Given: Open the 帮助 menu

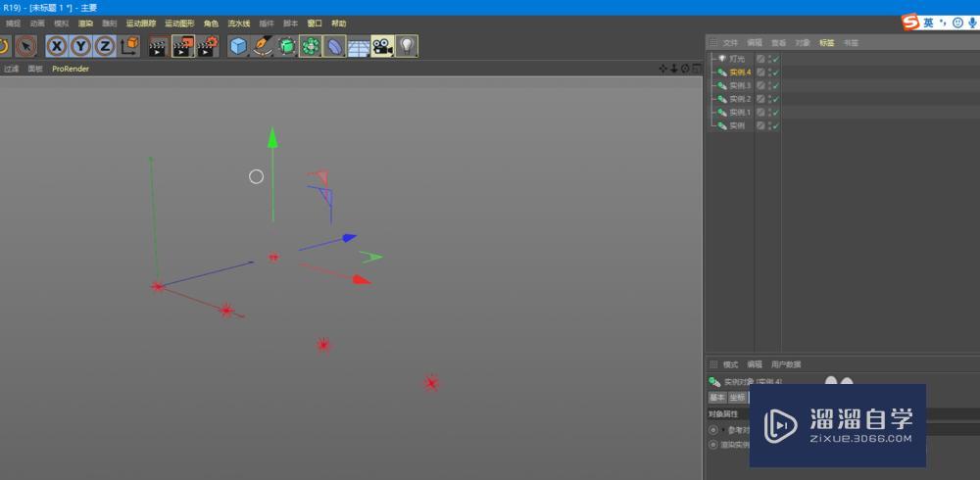Looking at the screenshot, I should click(339, 24).
